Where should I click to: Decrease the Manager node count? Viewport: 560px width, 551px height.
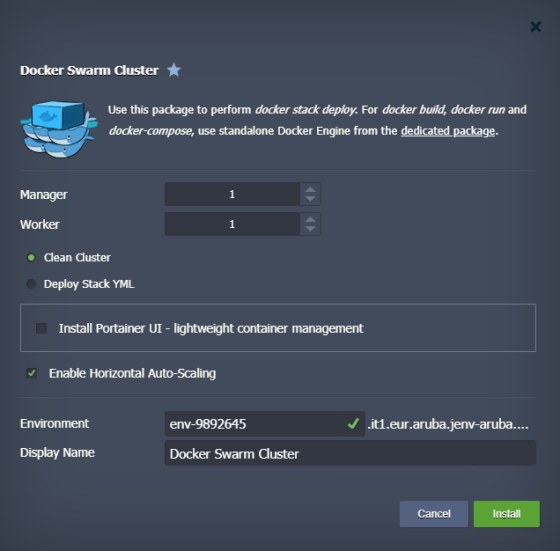point(310,199)
